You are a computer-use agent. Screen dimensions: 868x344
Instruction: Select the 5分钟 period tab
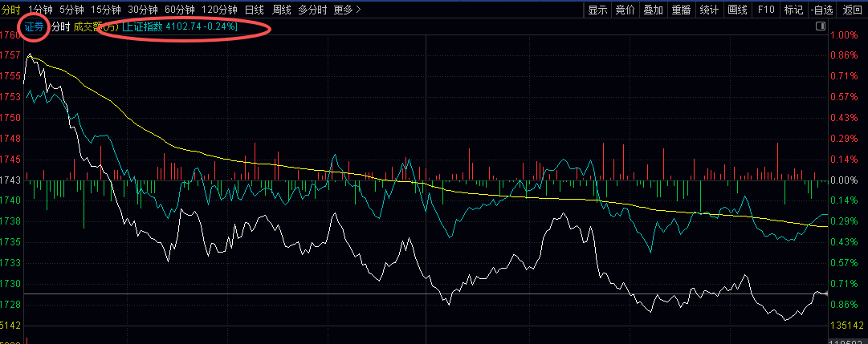(71, 10)
